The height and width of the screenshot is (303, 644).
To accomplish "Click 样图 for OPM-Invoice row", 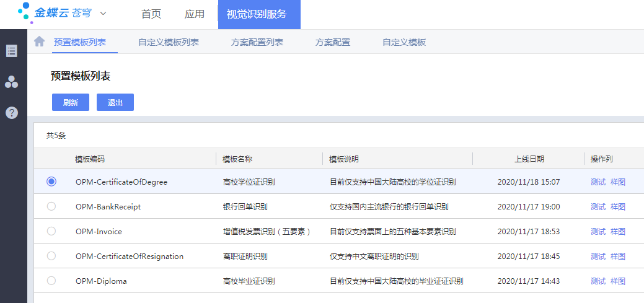I will point(618,232).
